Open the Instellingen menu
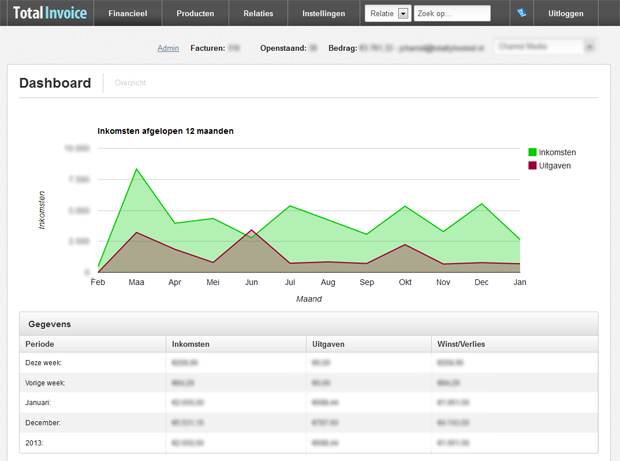The height and width of the screenshot is (461, 620). [323, 13]
